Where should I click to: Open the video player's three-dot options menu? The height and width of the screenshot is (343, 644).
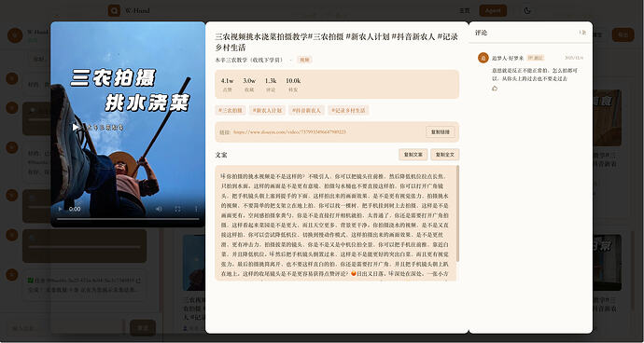(196, 209)
